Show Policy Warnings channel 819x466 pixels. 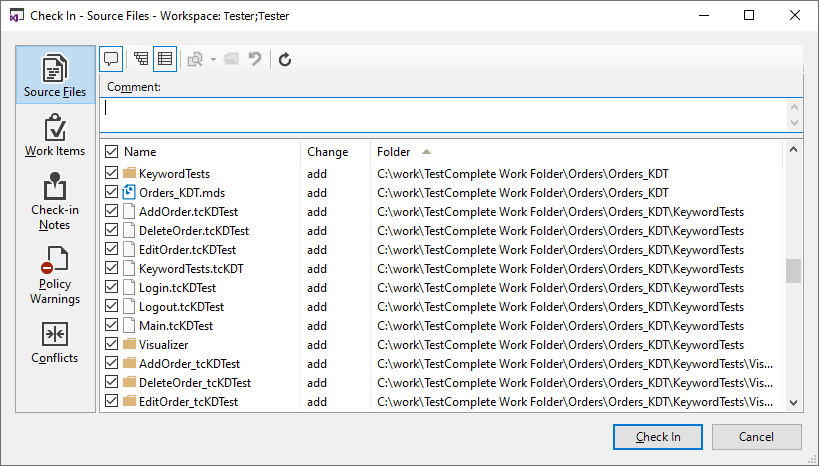click(x=55, y=275)
